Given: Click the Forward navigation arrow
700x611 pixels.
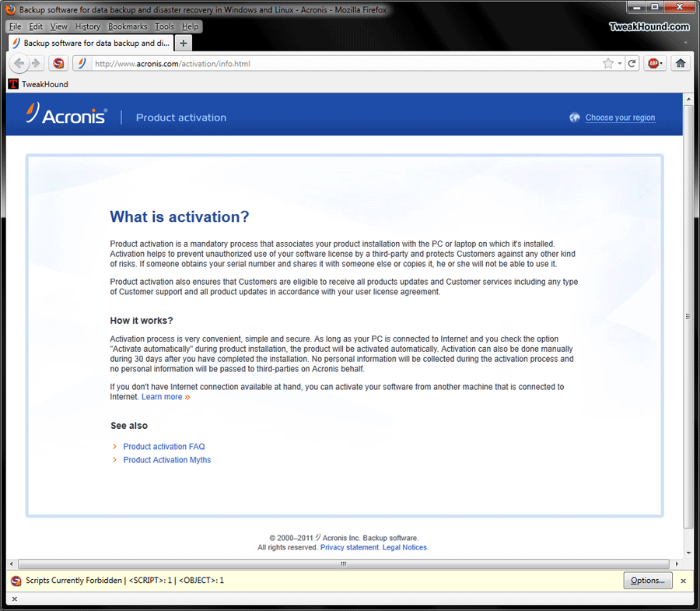Looking at the screenshot, I should pyautogui.click(x=36, y=63).
